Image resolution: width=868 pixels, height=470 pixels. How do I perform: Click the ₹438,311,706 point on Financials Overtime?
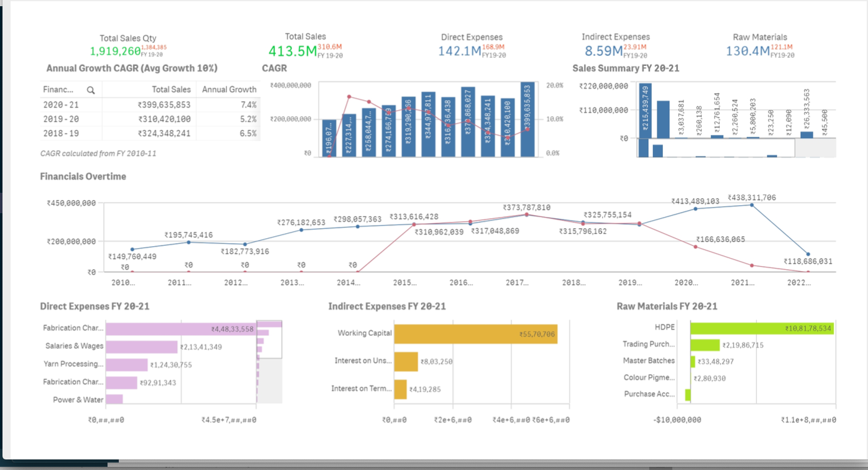(752, 205)
